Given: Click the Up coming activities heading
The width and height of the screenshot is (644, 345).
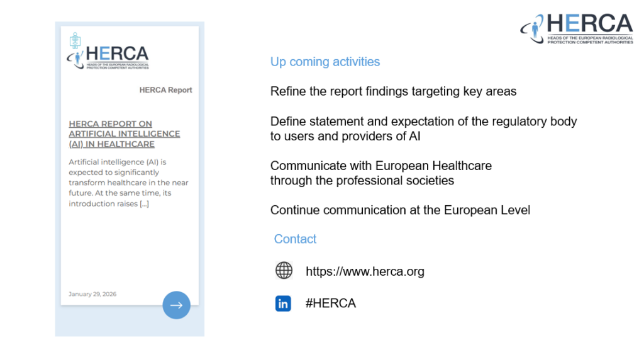Looking at the screenshot, I should click(325, 62).
